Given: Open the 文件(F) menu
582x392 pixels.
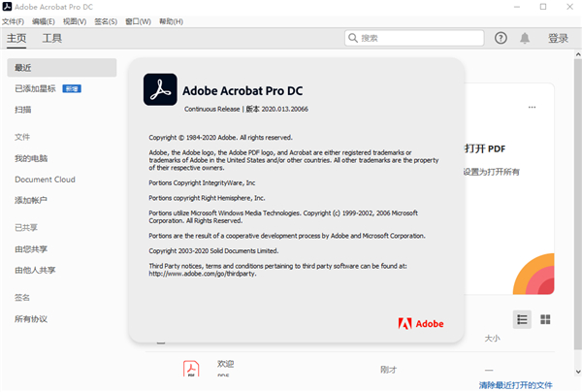Looking at the screenshot, I should click(x=13, y=21).
